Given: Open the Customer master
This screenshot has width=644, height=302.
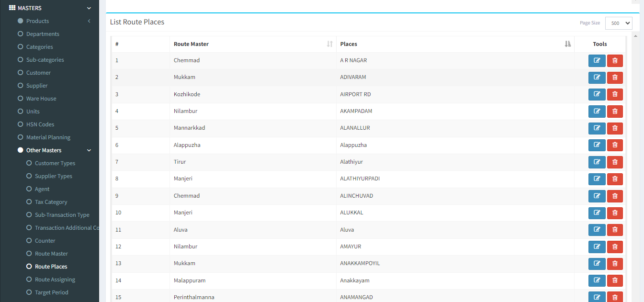Looking at the screenshot, I should pos(38,73).
